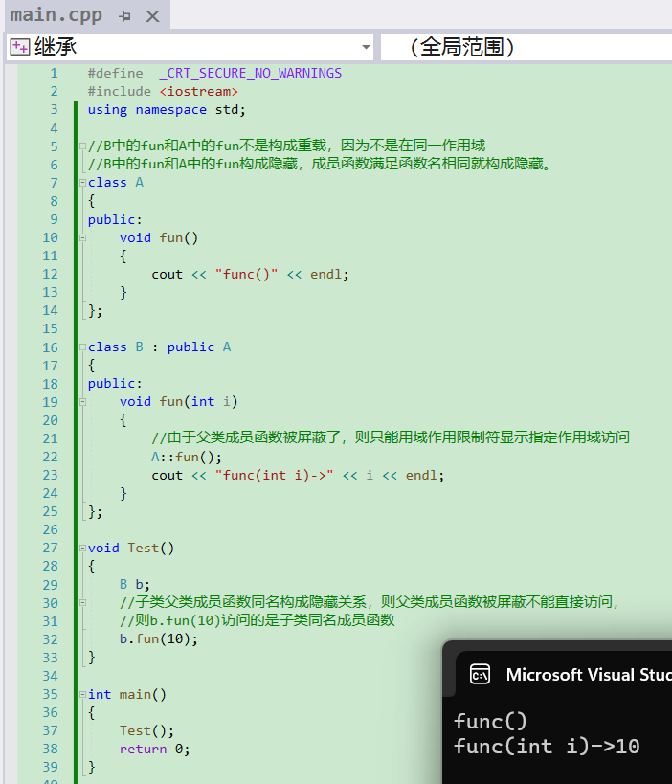This screenshot has width=672, height=784.
Task: Collapse the int main() function
Action: pyautogui.click(x=82, y=695)
